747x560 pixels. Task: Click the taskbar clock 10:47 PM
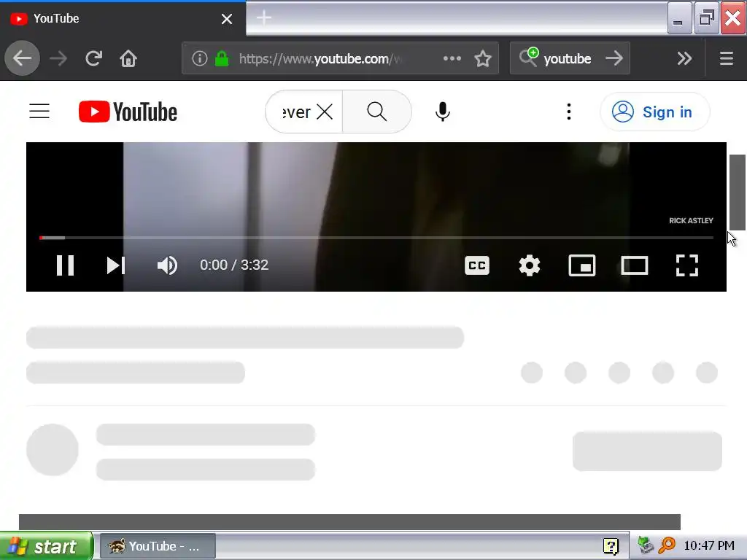point(709,545)
